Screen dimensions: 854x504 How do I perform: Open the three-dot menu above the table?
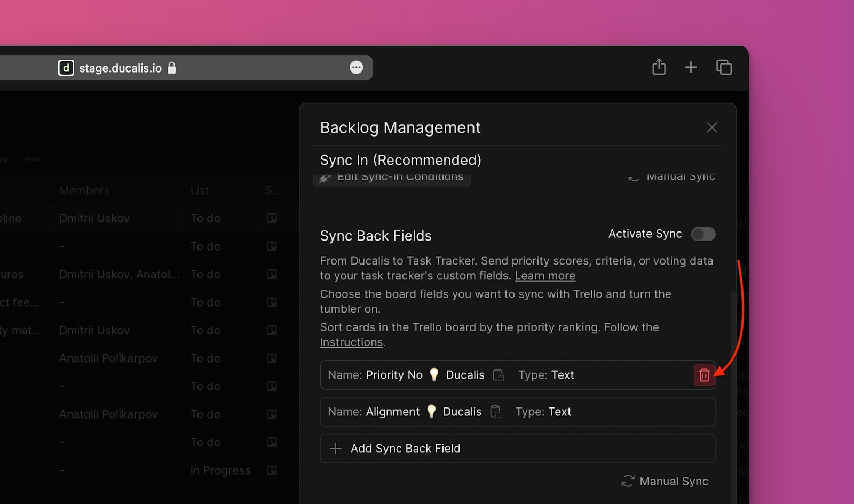point(33,159)
